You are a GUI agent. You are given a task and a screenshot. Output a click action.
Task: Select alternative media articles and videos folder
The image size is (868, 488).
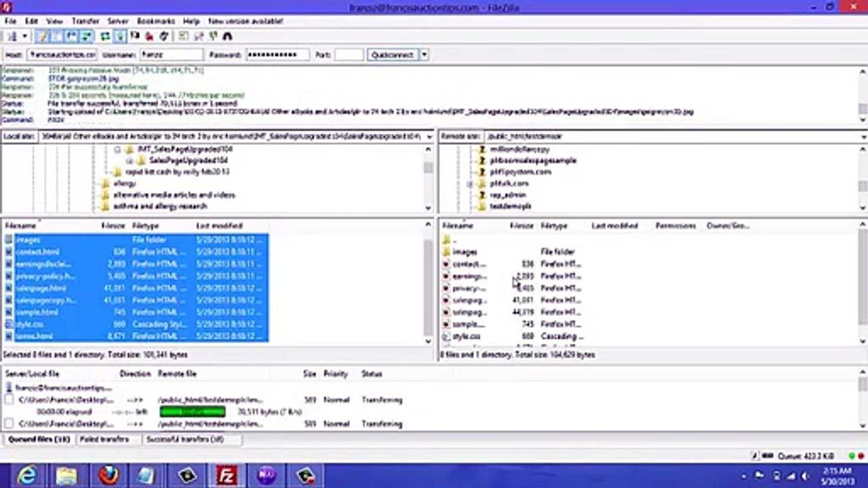(x=174, y=195)
